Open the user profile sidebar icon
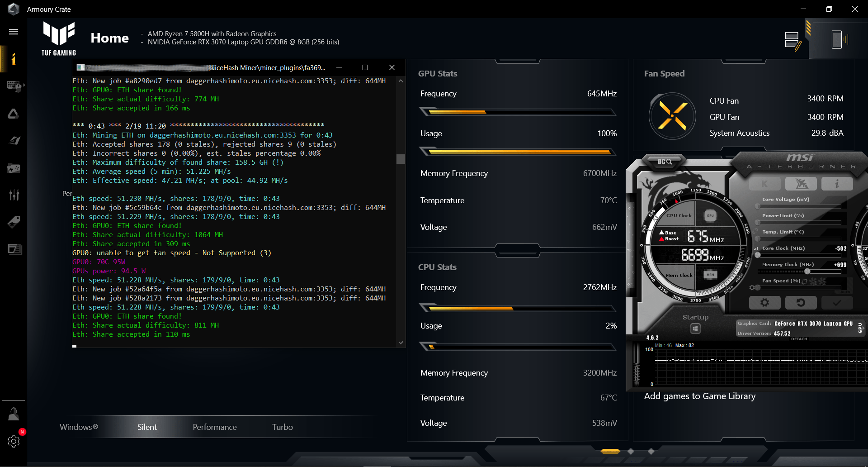This screenshot has width=868, height=467. tap(14, 414)
